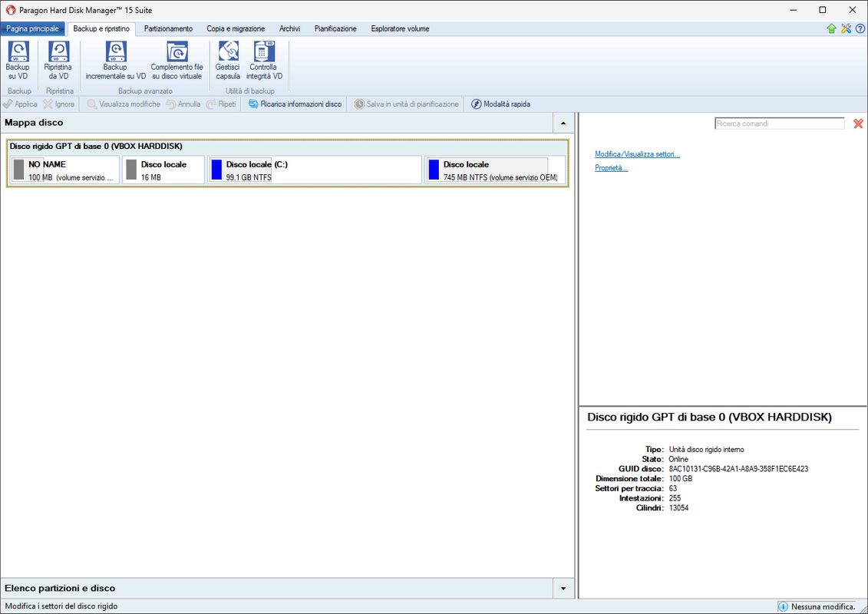Screen dimensions: 868x614
Task: Click the info icon beside Nessuna modifica
Action: [784, 607]
